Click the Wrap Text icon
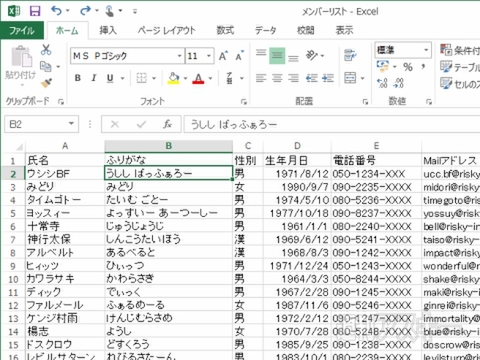This screenshot has width=480, height=360. tap(350, 55)
